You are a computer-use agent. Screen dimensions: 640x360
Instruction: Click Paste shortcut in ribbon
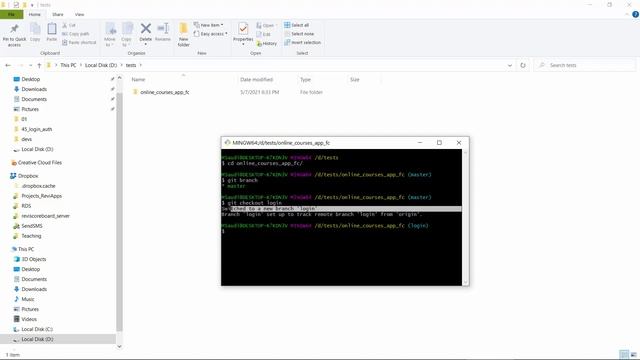click(79, 42)
